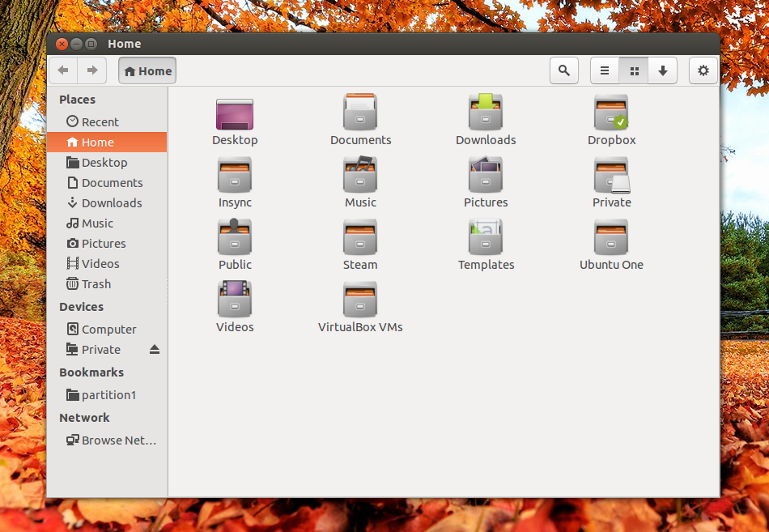The height and width of the screenshot is (532, 769).
Task: Select Home in the sidebar
Action: click(x=108, y=143)
